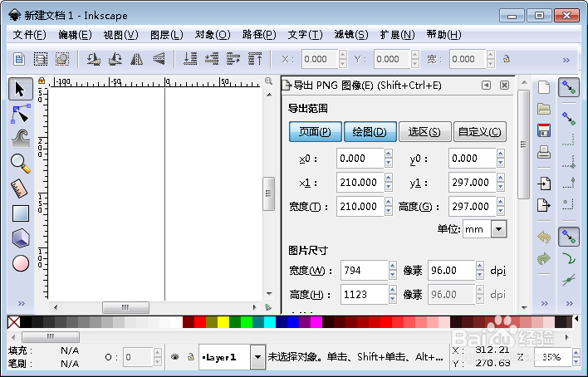Click the 绘图(D) export area button
The height and width of the screenshot is (377, 588).
click(x=370, y=132)
